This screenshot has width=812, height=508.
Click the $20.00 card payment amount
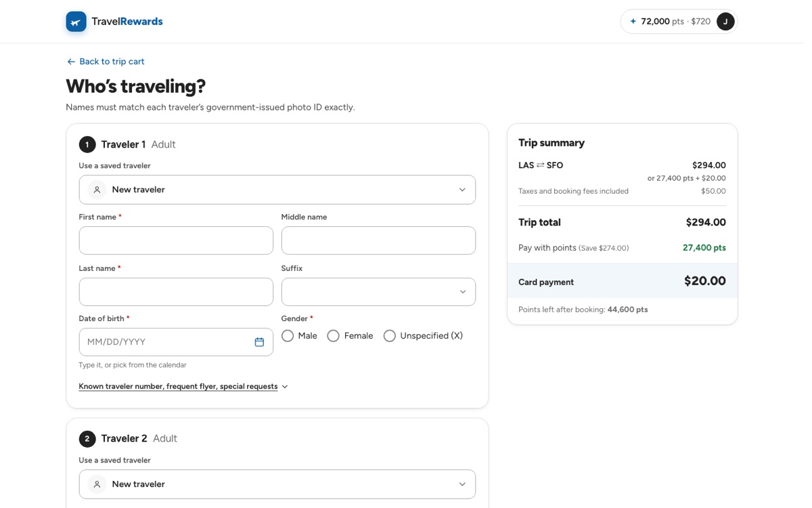coord(705,281)
